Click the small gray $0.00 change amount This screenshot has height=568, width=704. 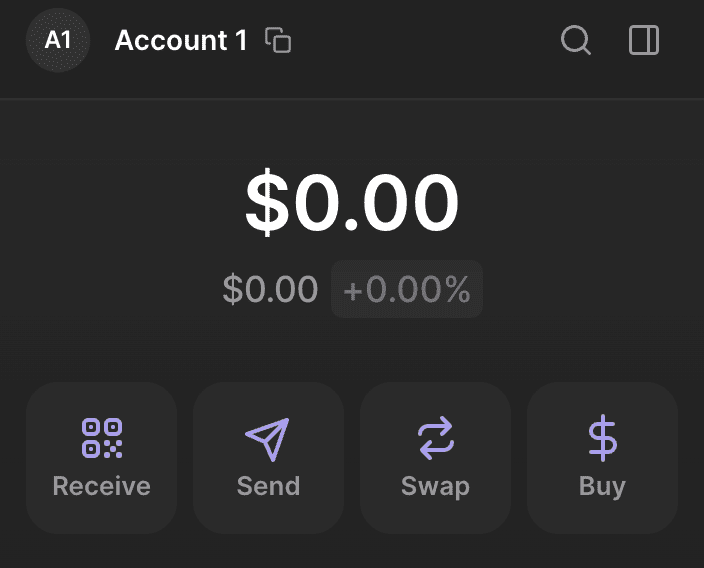click(x=270, y=290)
